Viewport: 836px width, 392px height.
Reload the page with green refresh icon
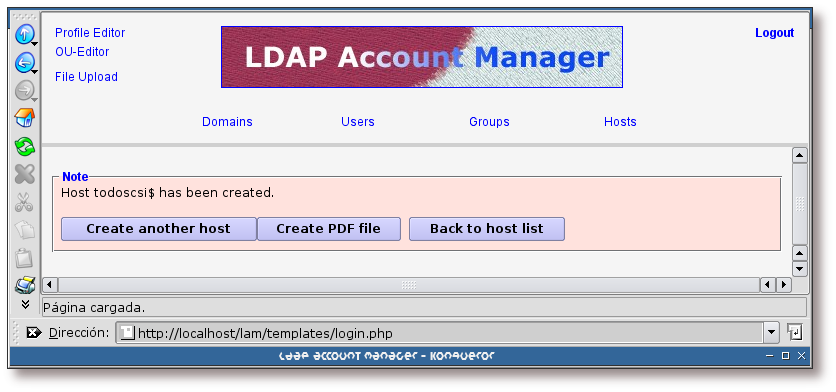[x=24, y=146]
